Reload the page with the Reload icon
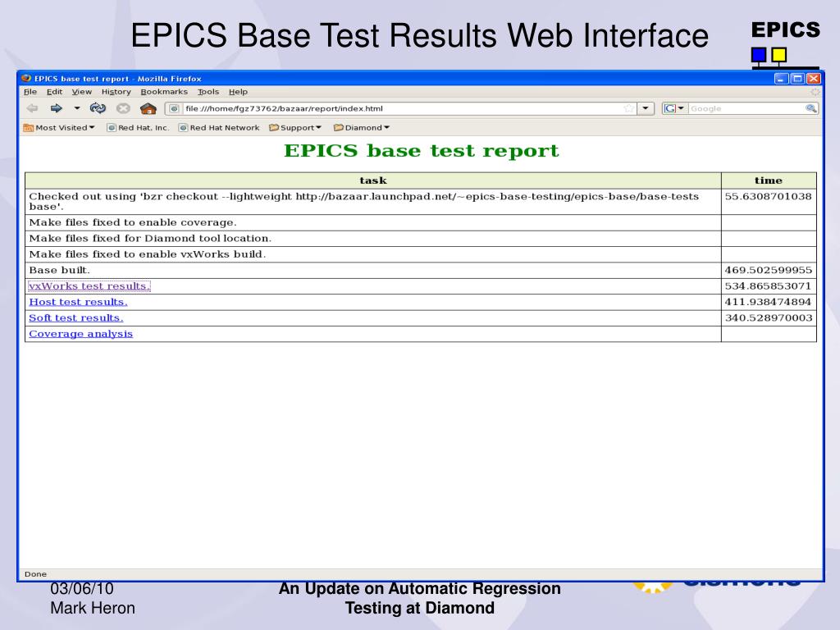 coord(98,108)
